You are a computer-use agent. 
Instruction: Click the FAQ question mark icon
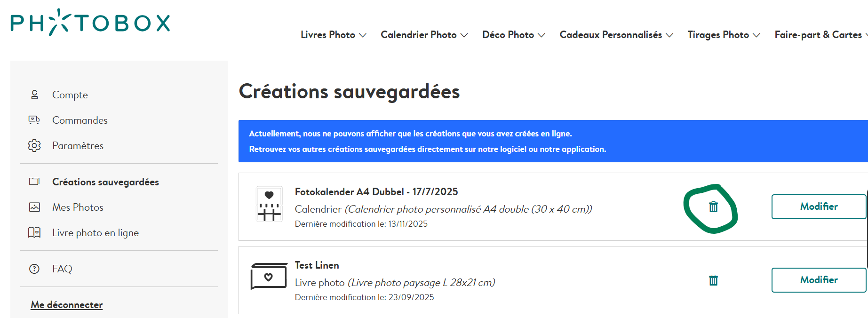[34, 269]
